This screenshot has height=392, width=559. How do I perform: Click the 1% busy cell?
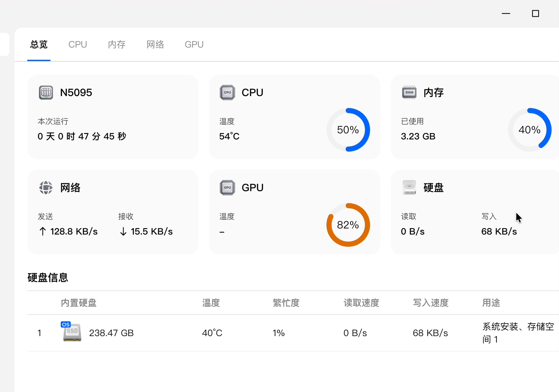point(279,333)
